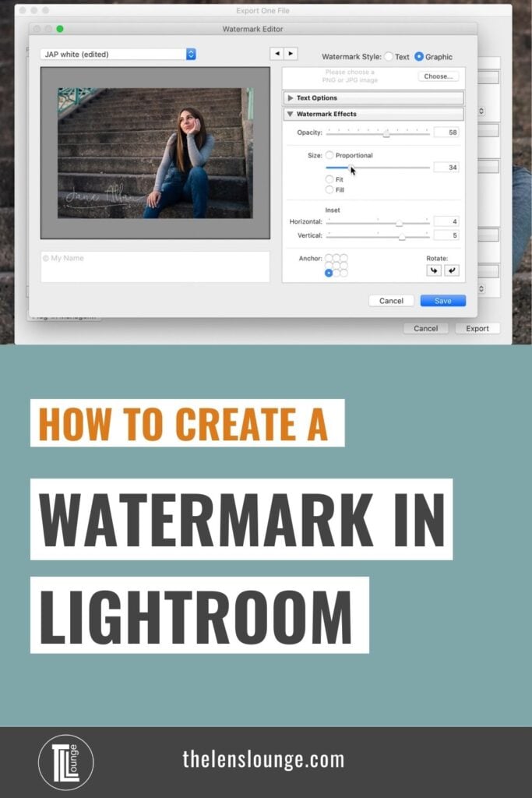
Task: Cancel the Watermark Editor dialog
Action: [x=391, y=301]
